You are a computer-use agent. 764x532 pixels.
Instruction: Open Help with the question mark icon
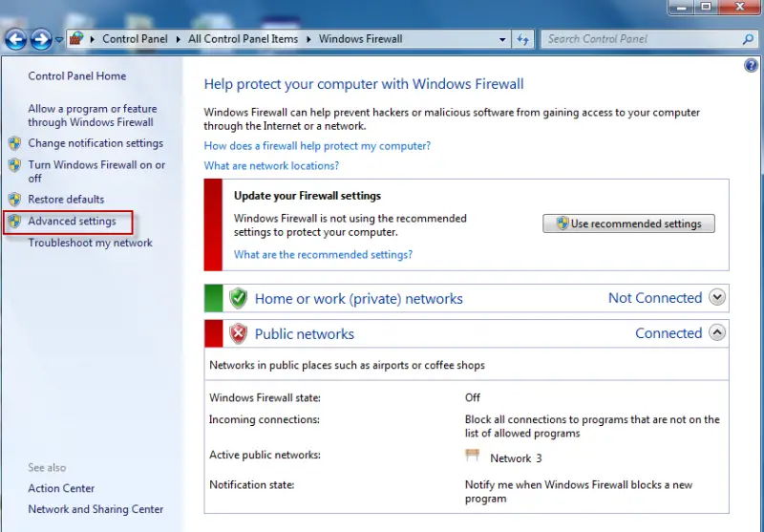click(x=751, y=65)
